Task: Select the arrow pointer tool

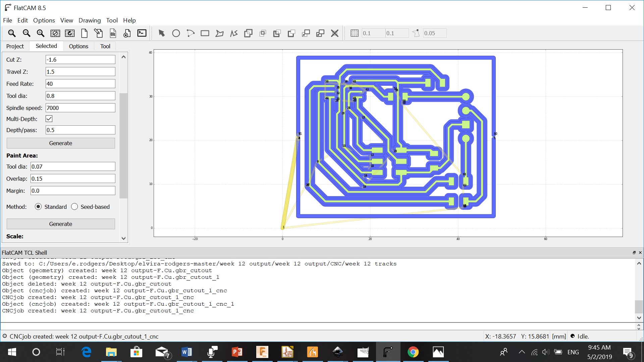Action: coord(162,33)
